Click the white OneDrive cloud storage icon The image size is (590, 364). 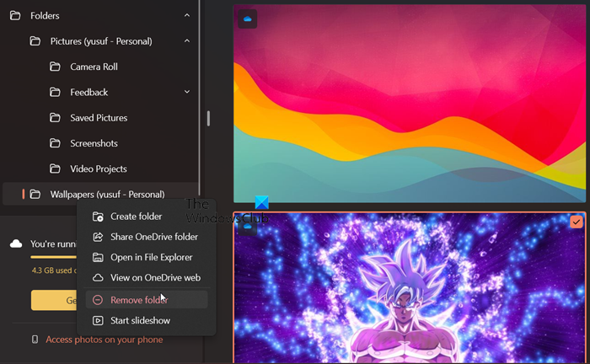pos(16,244)
